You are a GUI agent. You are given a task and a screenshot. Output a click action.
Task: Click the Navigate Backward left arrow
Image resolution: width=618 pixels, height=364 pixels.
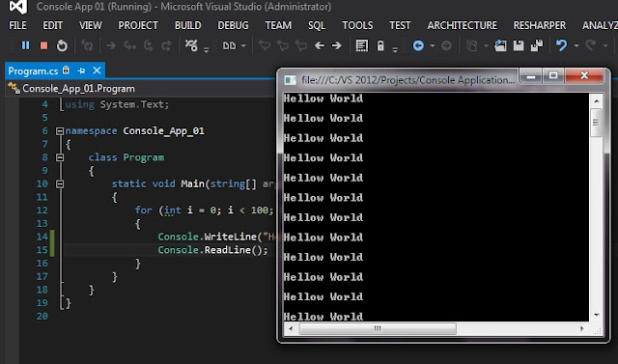[320, 45]
